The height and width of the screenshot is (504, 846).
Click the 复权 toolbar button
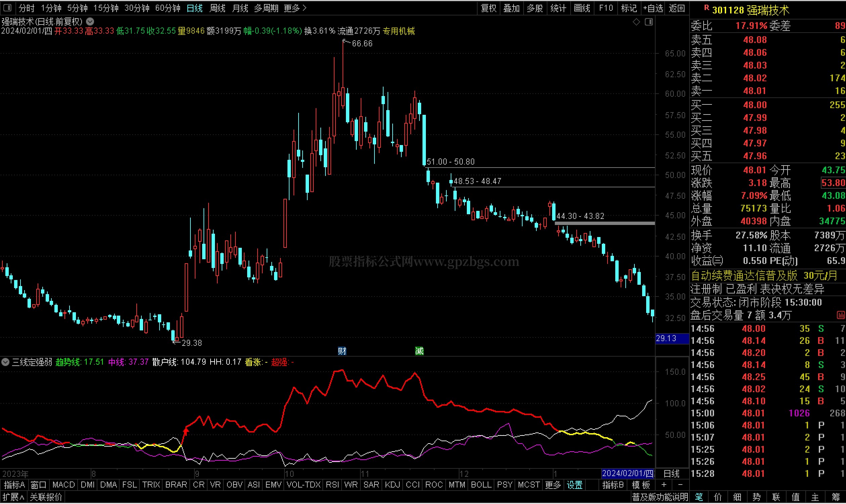(x=489, y=8)
